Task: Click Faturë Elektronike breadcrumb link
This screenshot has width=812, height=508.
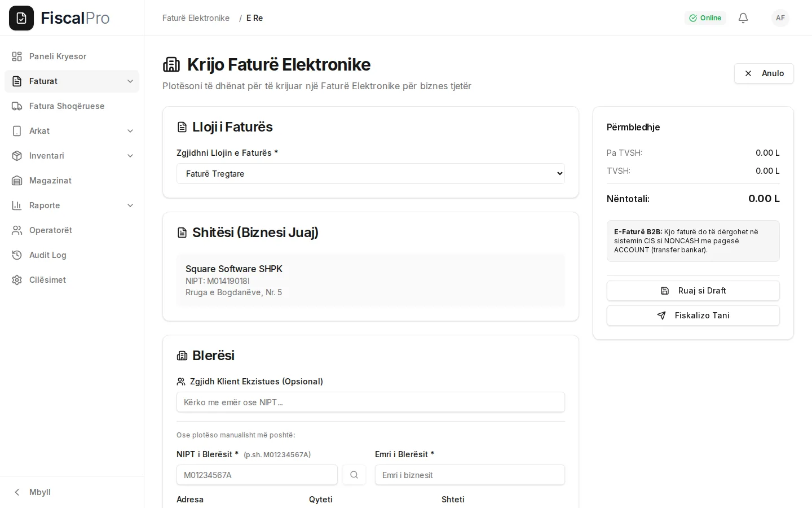Action: pos(196,18)
